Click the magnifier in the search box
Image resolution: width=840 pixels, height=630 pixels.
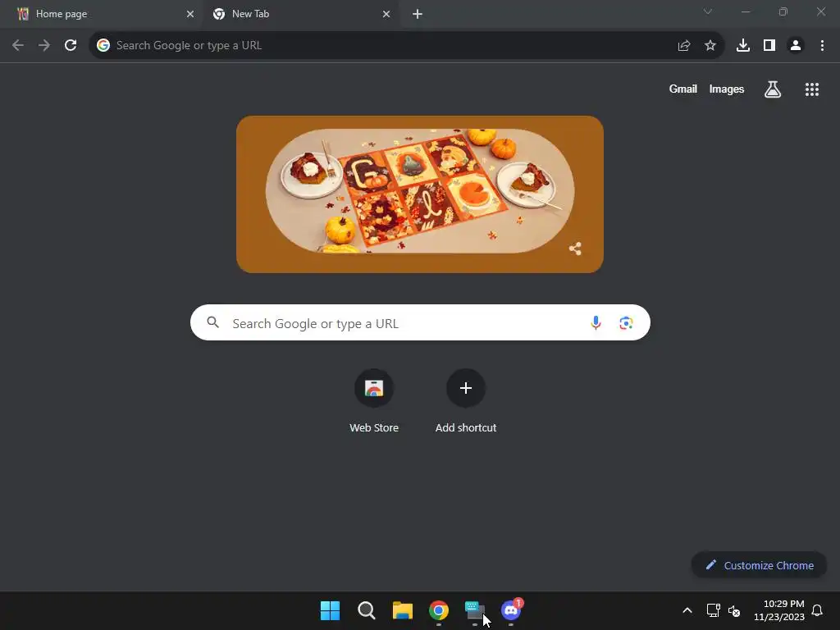[x=213, y=322]
